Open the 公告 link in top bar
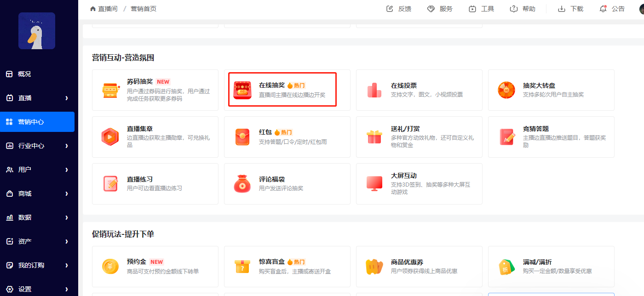This screenshot has width=644, height=296. (x=618, y=9)
